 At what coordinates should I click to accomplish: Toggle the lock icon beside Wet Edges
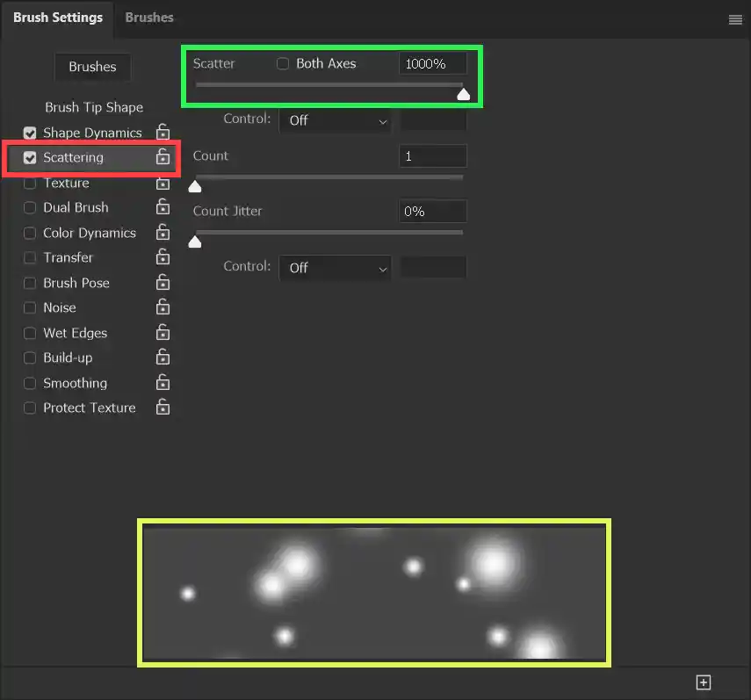tap(162, 333)
